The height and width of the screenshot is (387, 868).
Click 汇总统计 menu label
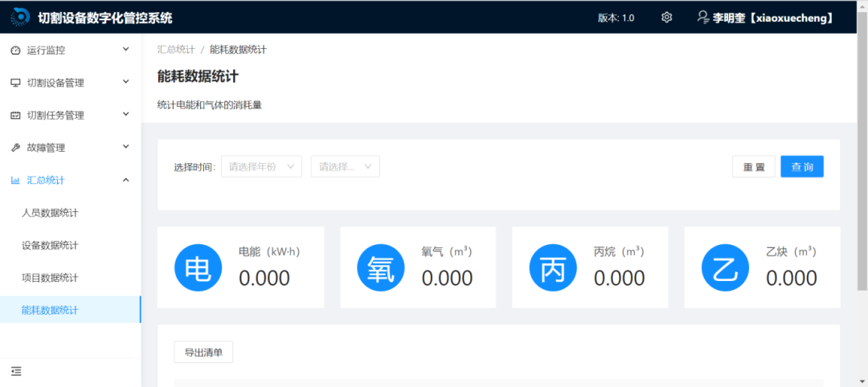tap(46, 180)
